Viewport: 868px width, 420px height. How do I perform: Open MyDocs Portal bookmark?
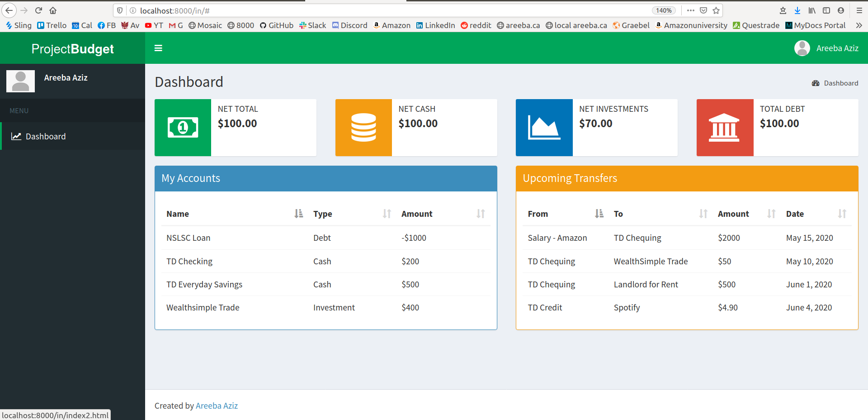coord(816,25)
